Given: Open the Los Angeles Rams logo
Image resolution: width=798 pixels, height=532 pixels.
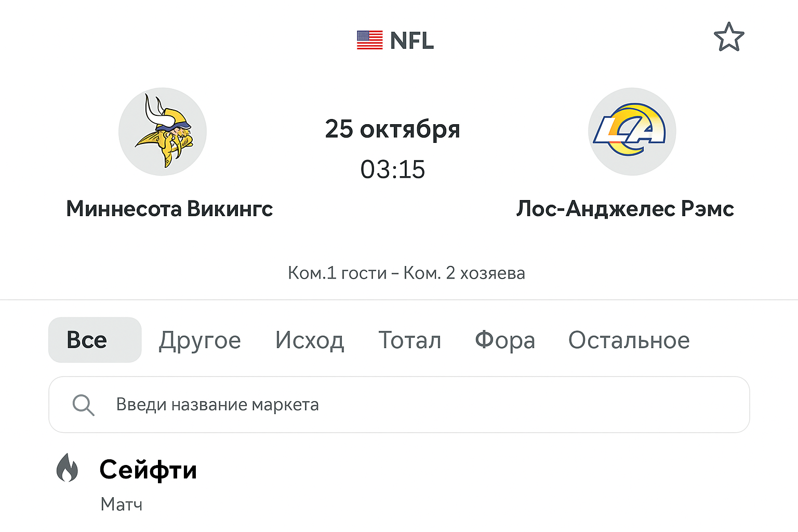Looking at the screenshot, I should tap(632, 131).
